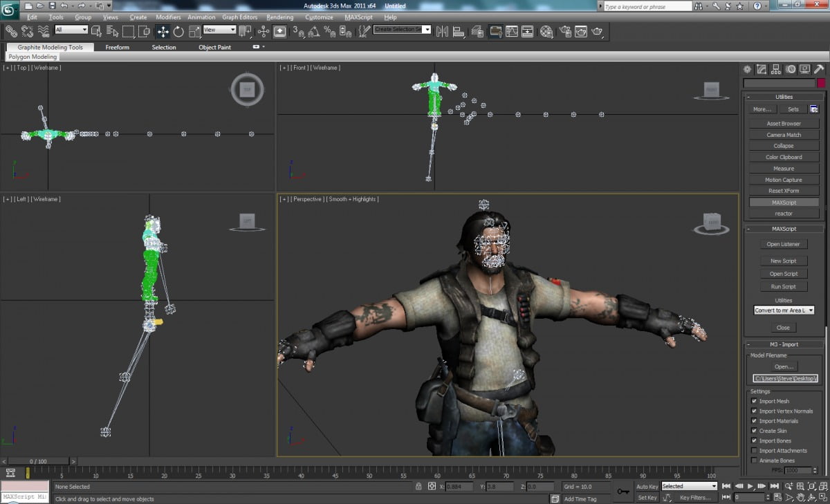
Task: Open the Utilities hammer panel icon
Action: tap(819, 69)
